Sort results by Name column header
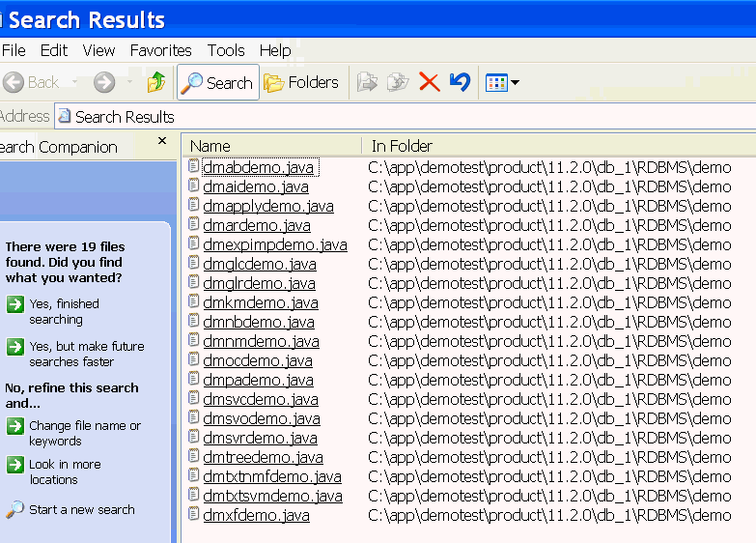This screenshot has width=756, height=543. tap(270, 146)
